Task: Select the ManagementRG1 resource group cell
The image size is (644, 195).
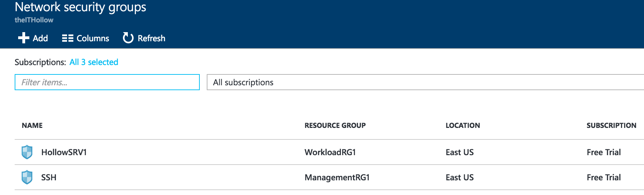Action: (337, 178)
